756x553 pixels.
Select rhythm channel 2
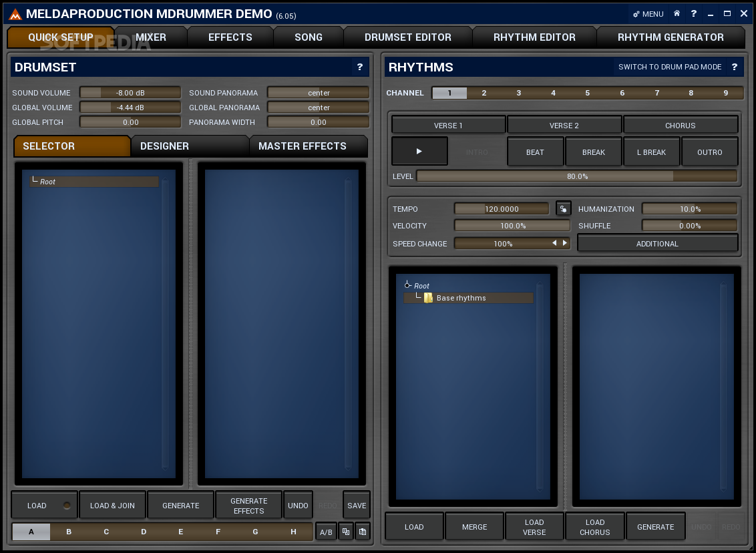pos(484,93)
